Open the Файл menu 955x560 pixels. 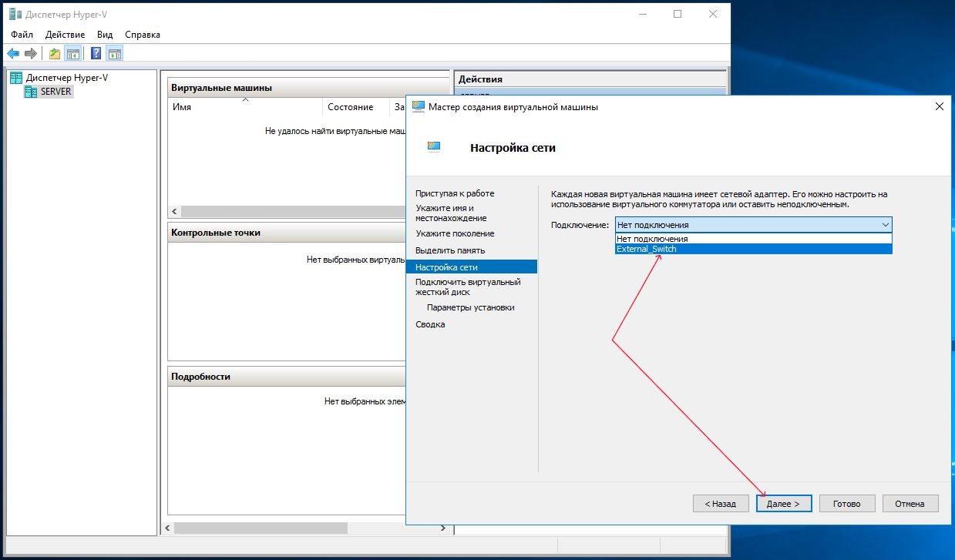click(22, 35)
